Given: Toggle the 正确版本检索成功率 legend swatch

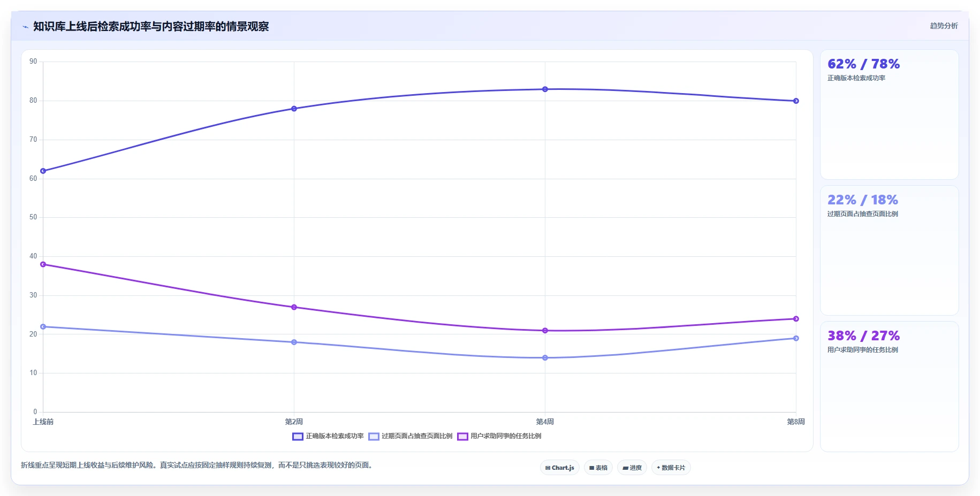Looking at the screenshot, I should click(x=298, y=436).
